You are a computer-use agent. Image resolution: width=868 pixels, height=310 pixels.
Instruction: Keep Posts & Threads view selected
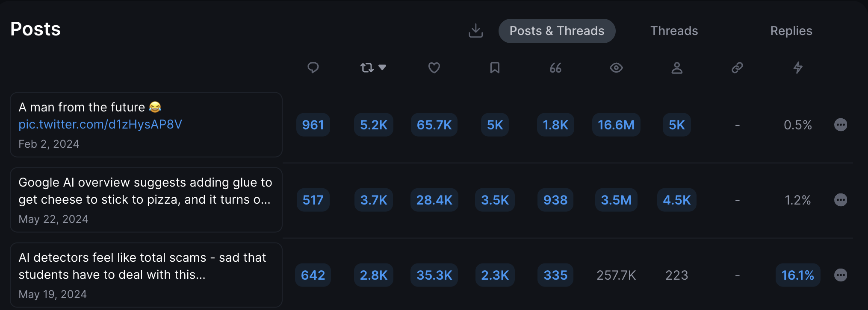tap(557, 30)
